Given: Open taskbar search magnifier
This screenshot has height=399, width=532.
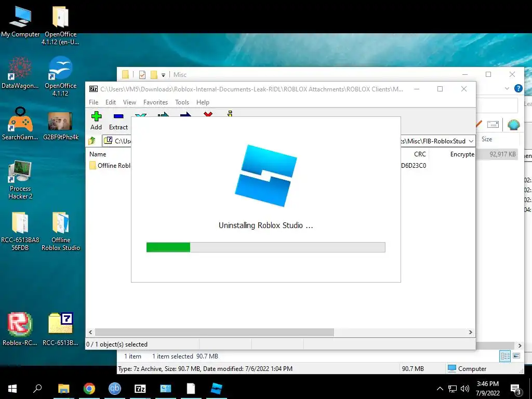Looking at the screenshot, I should [37, 389].
